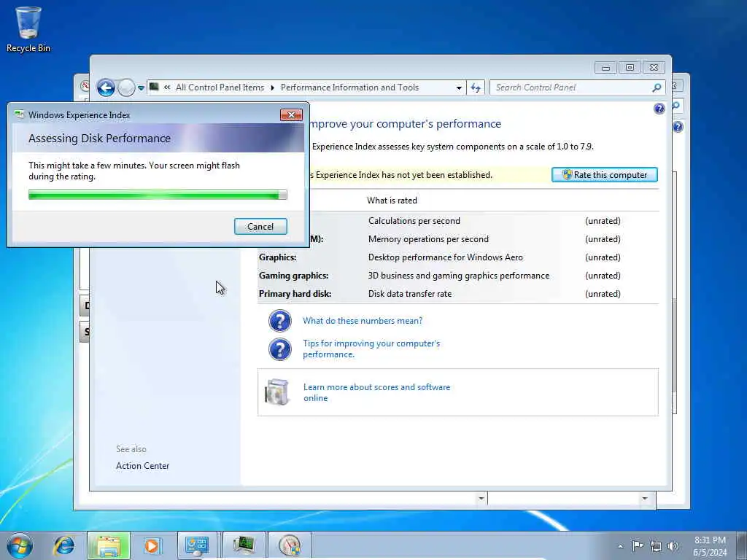
Task: Minimize the Performance Information window
Action: [x=605, y=68]
